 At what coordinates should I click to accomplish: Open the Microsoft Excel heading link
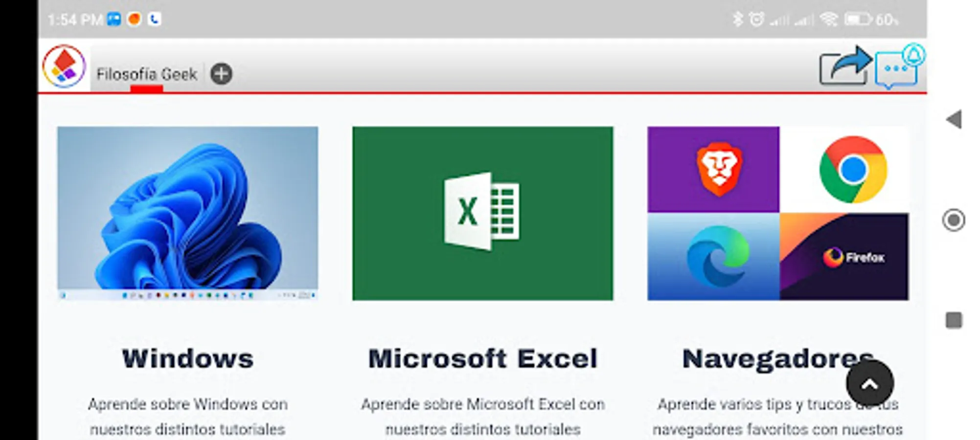point(482,359)
